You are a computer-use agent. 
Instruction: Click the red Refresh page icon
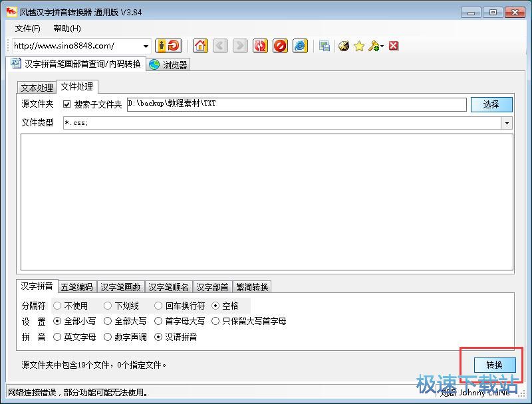pos(260,46)
